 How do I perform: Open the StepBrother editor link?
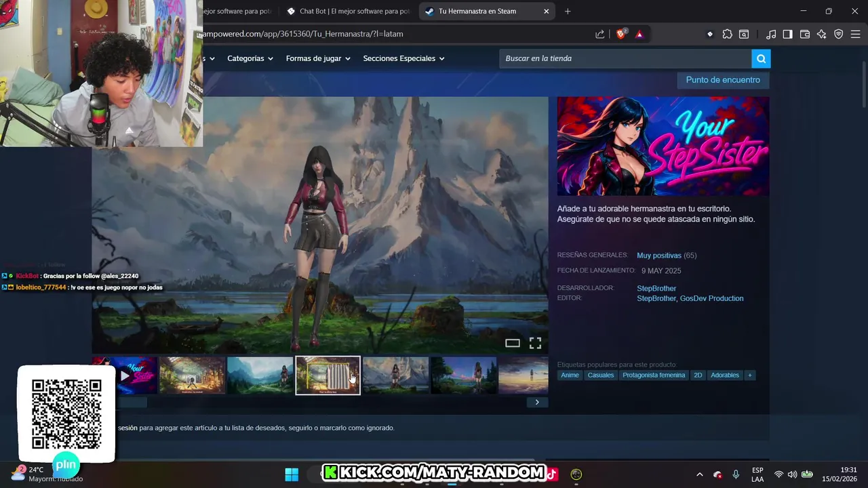coord(656,298)
